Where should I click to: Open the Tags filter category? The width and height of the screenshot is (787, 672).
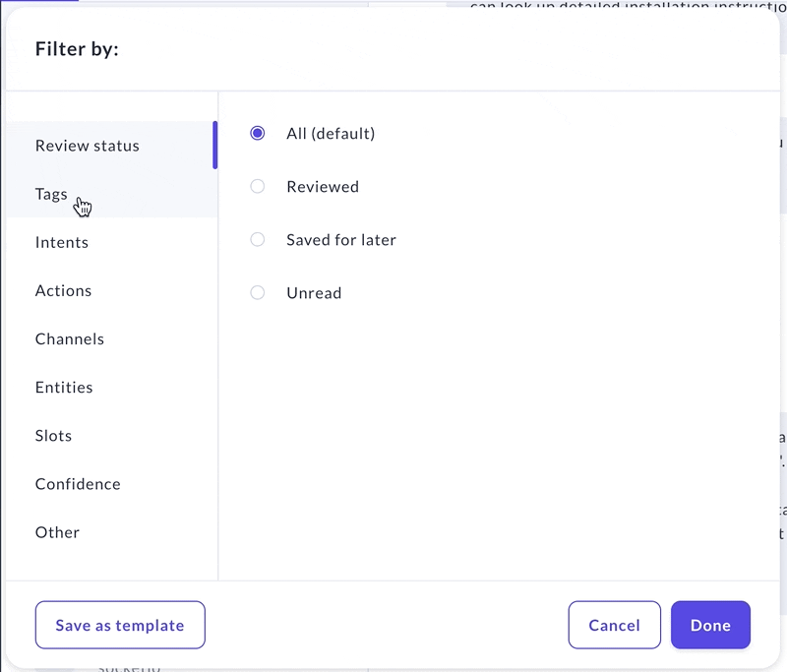coord(51,194)
